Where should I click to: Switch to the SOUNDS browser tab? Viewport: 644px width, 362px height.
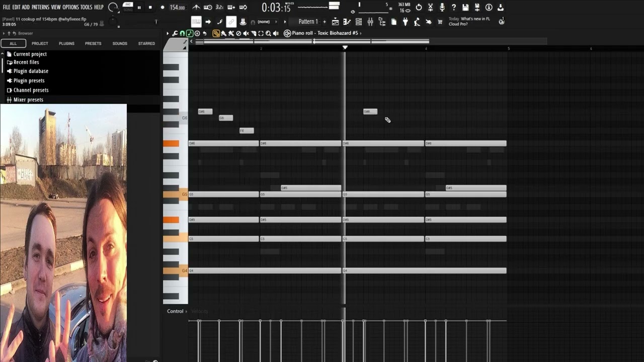click(120, 43)
